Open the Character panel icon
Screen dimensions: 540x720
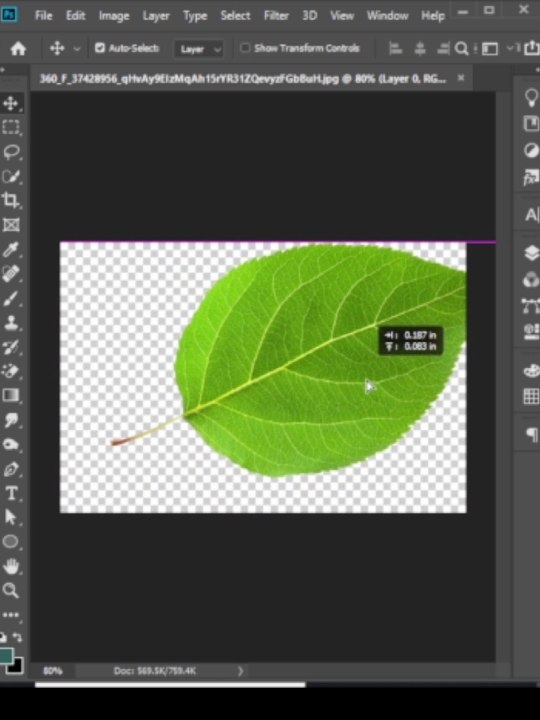531,214
